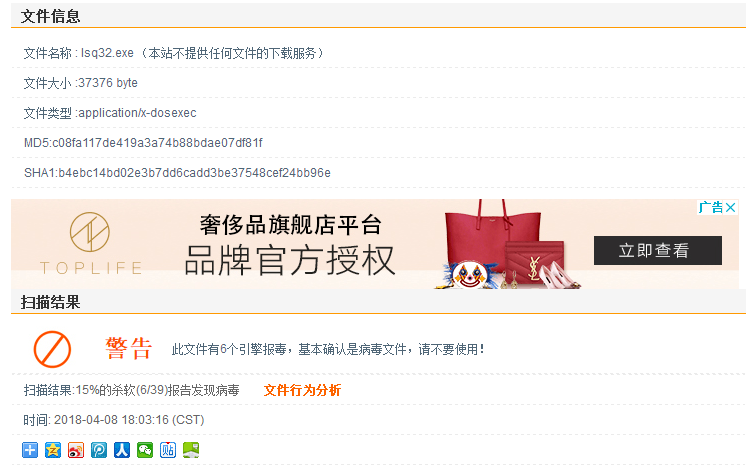
Task: Share to QQ Zone star icon
Action: [x=53, y=450]
